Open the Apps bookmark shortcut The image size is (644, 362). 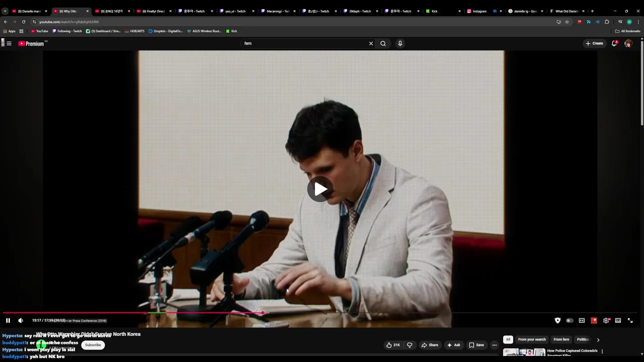coord(10,31)
